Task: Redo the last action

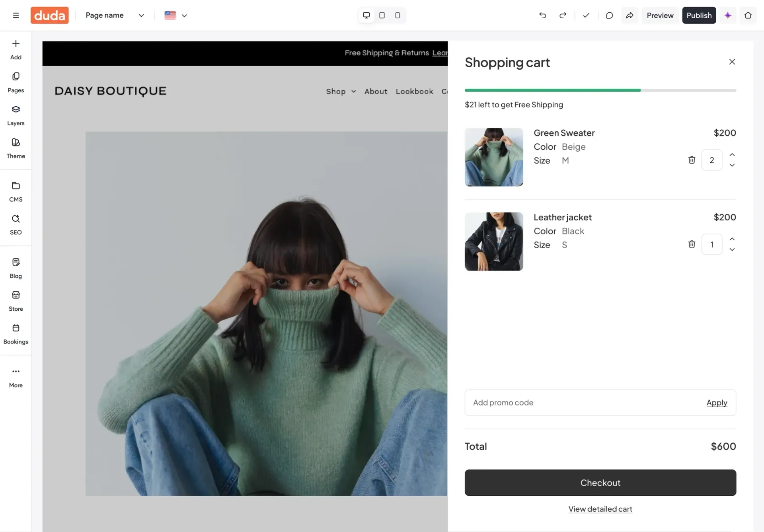Action: (563, 15)
